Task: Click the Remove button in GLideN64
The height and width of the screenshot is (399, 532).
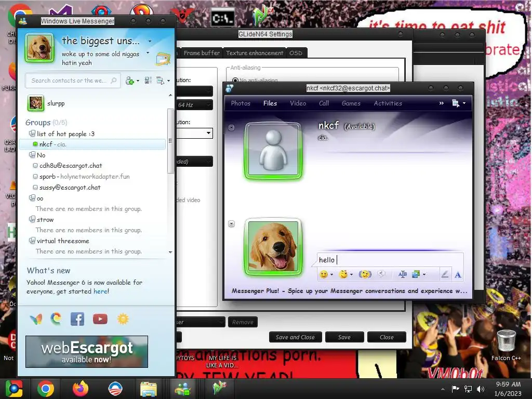Action: (243, 322)
